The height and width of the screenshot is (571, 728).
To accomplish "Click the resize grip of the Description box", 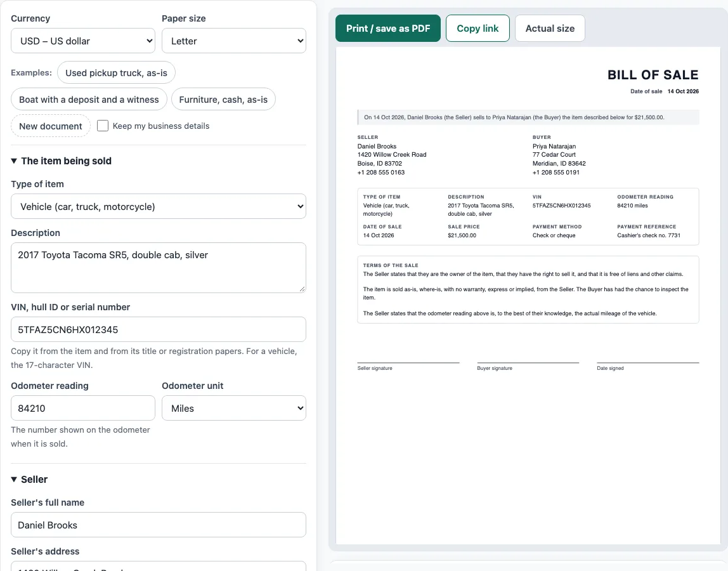I will (302, 289).
